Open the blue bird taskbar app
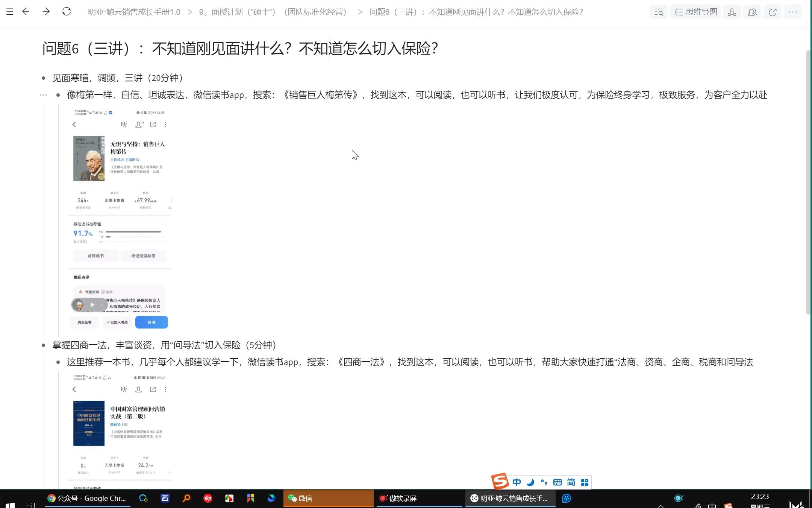This screenshot has width=812, height=508. click(x=271, y=498)
